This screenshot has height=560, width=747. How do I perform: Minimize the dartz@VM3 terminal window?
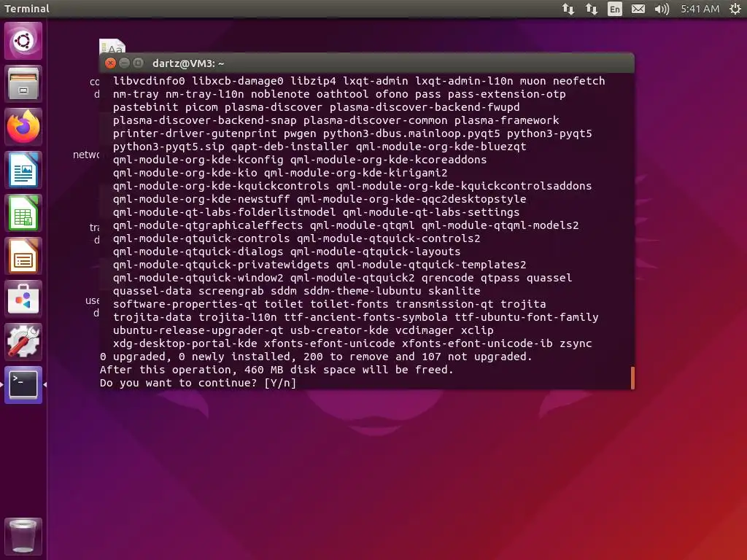[x=124, y=63]
